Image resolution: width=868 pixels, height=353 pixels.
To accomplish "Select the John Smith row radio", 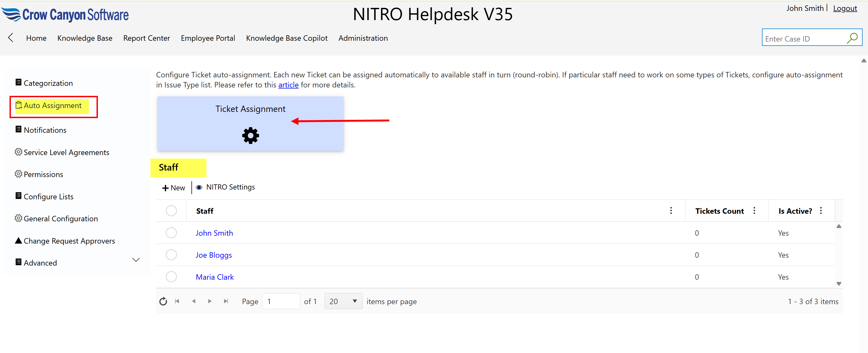I will (171, 233).
